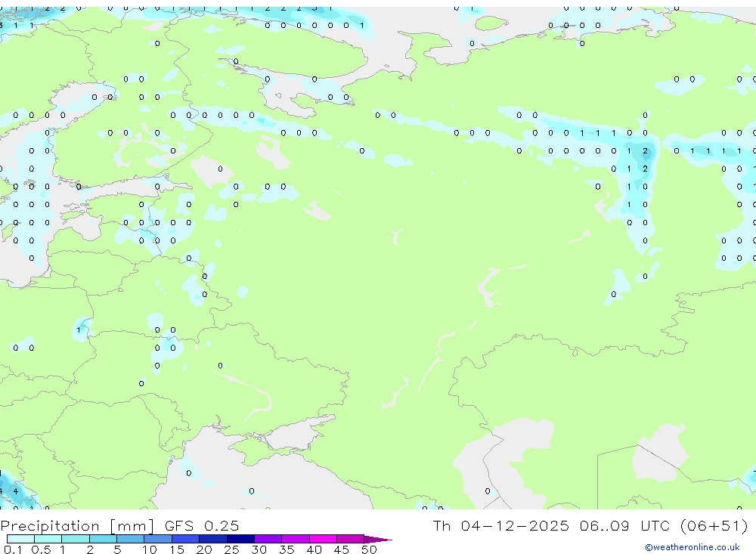
Task: Click the date 'Th 04-12-2025'
Action: pyautogui.click(x=500, y=525)
